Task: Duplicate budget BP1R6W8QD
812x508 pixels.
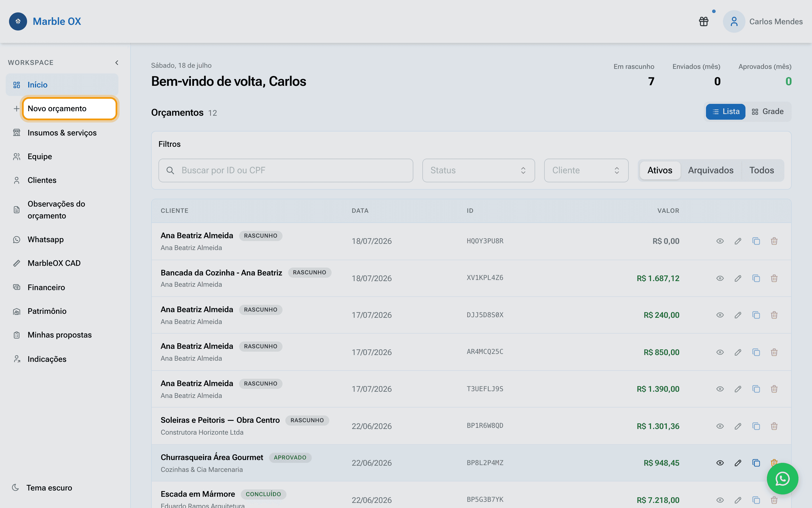Action: [x=756, y=426]
